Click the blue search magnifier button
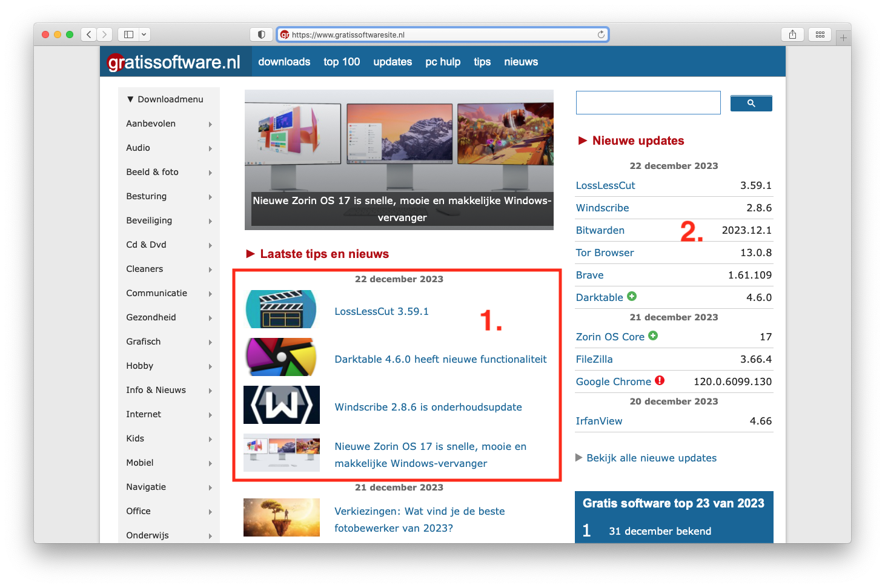The image size is (885, 588). [751, 104]
